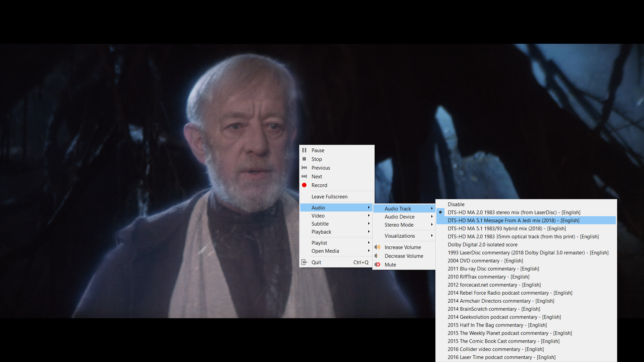Select 1993 LaserDisc commentary track
Viewport: 644px width, 362px height.
526,252
